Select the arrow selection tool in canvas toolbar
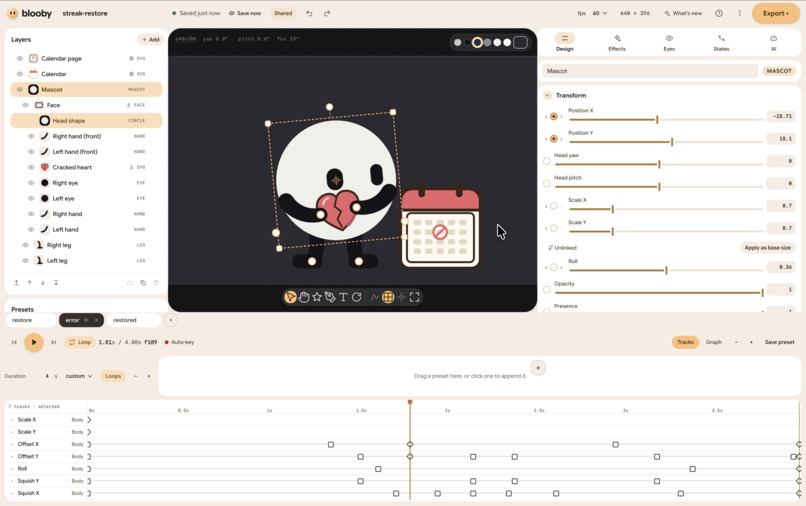This screenshot has height=506, width=806. (290, 297)
